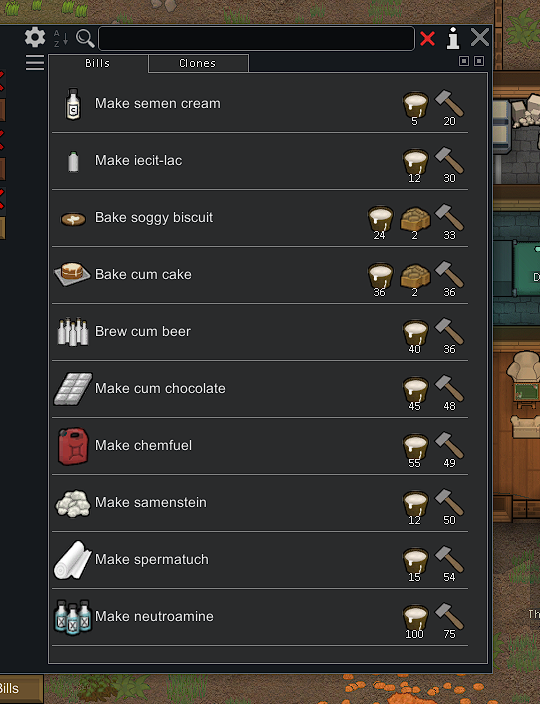Click the hammer work icon for chemfuel
The height and width of the screenshot is (704, 540).
449,445
